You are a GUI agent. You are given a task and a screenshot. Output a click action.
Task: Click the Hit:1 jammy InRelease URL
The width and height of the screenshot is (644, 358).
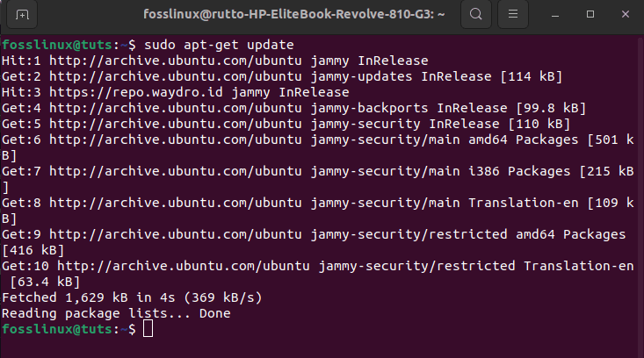click(x=176, y=61)
